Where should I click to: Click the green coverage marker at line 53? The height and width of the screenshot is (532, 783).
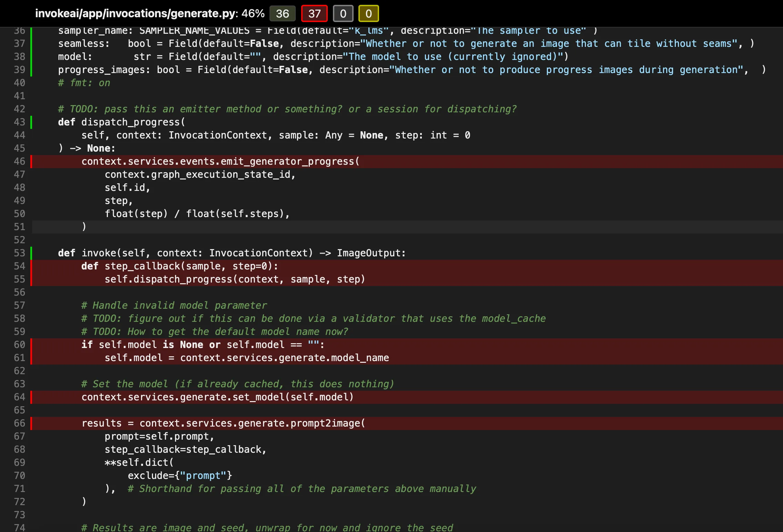[31, 253]
